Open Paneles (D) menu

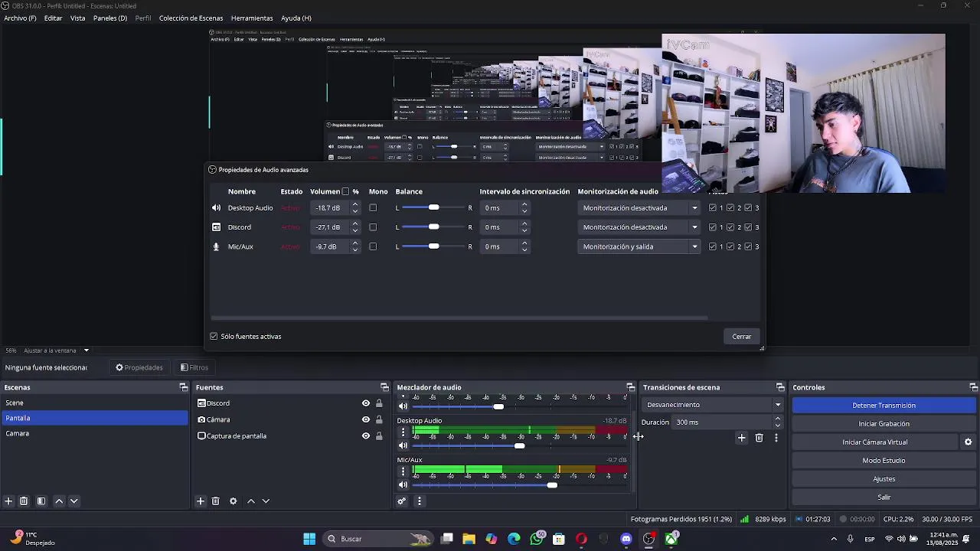110,18
